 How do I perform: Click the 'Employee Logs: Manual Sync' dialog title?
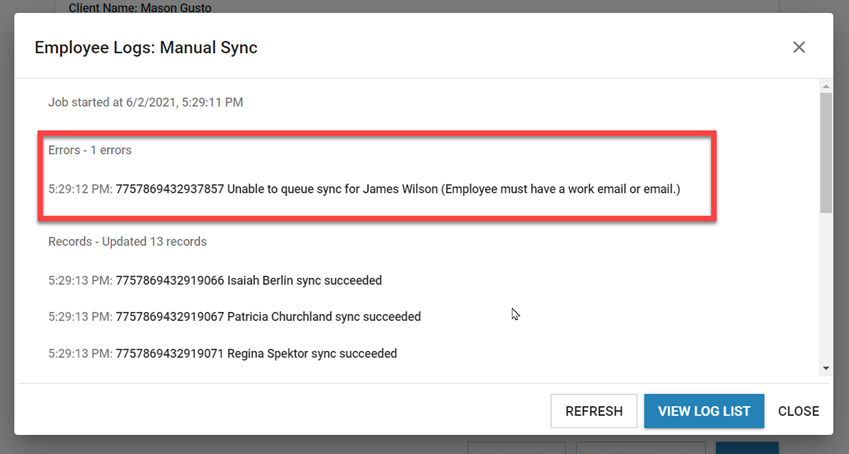146,47
